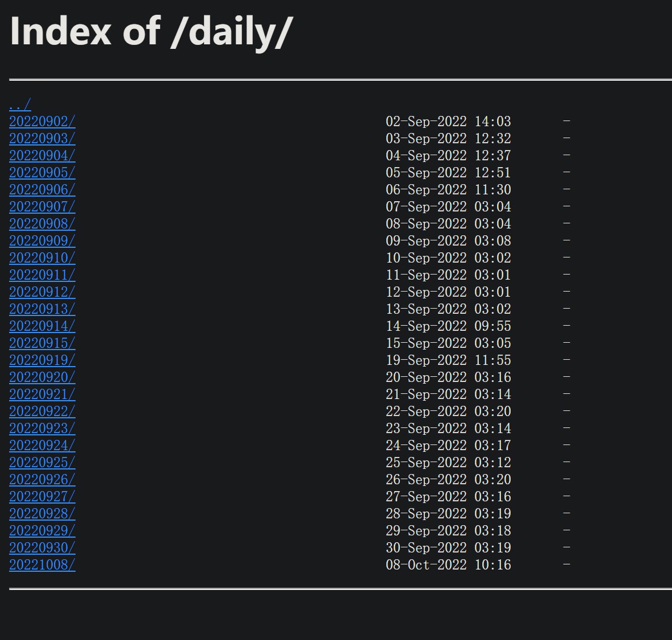Image resolution: width=672 pixels, height=640 pixels.
Task: Open the 20220909/ folder link
Action: pos(43,240)
